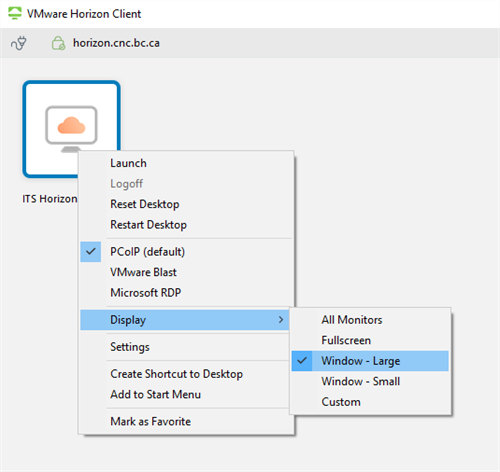This screenshot has height=472, width=500.
Task: Choose Create Shortcut to Desktop
Action: [185, 374]
